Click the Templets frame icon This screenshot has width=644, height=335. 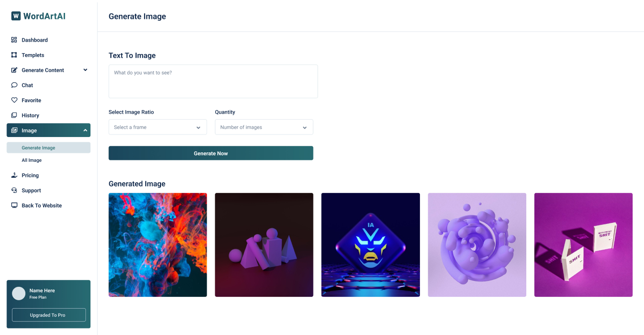tap(14, 55)
